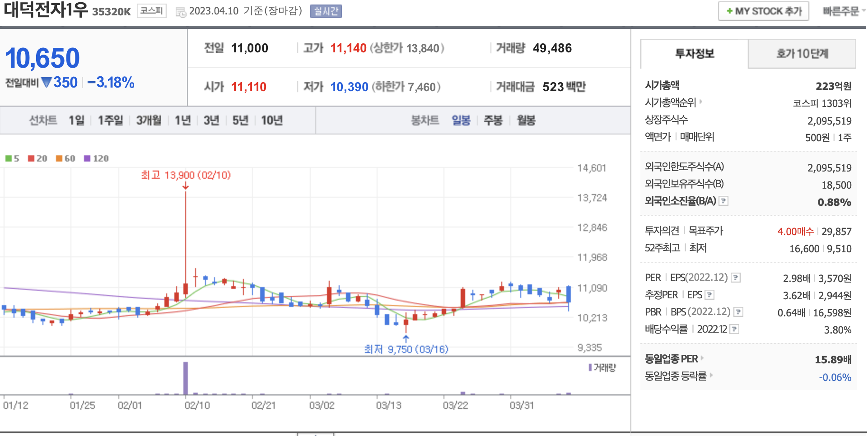
Task: Show the 3개월 line chart
Action: point(149,121)
